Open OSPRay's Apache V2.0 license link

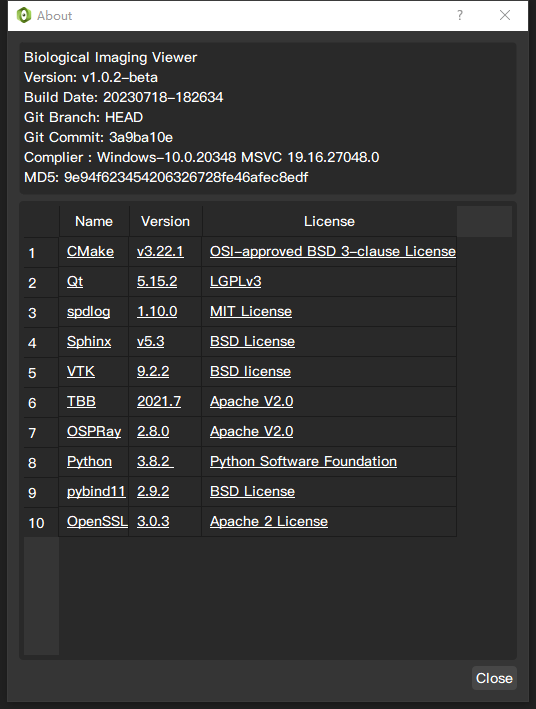pos(251,431)
